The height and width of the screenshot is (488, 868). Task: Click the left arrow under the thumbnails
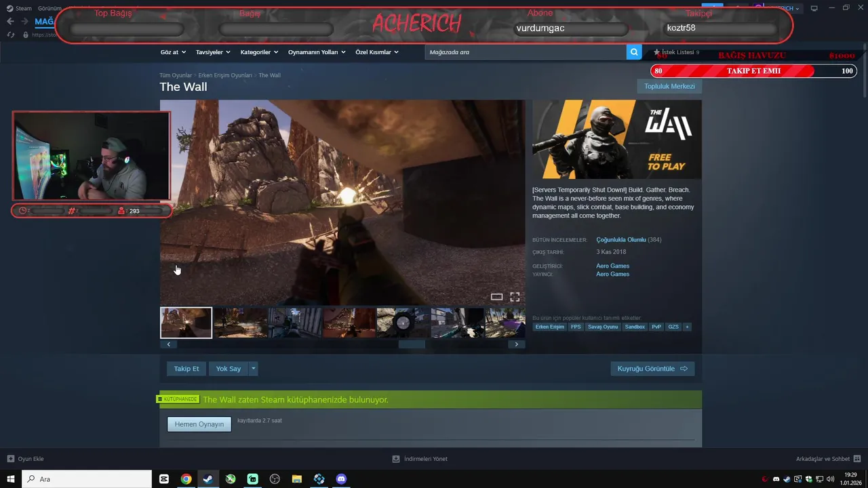tap(168, 344)
